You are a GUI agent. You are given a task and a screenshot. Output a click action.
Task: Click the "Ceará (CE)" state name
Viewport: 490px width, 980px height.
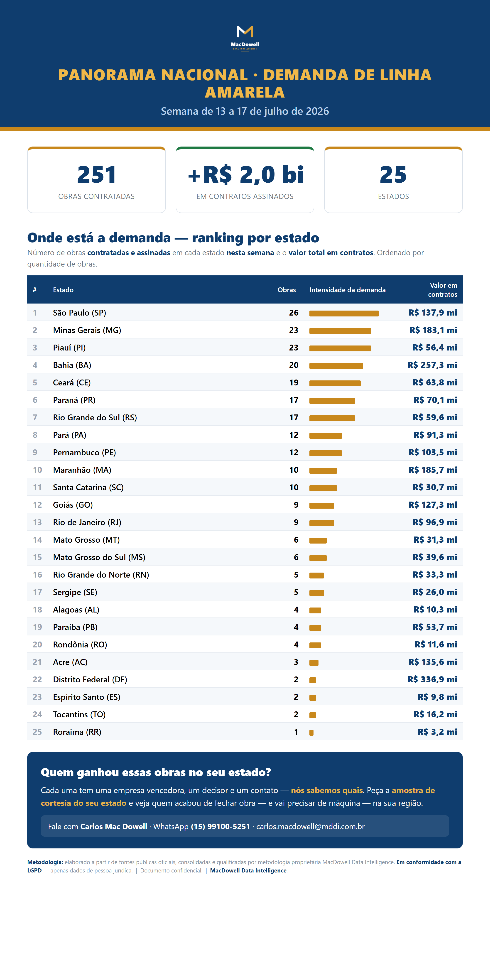tap(72, 383)
